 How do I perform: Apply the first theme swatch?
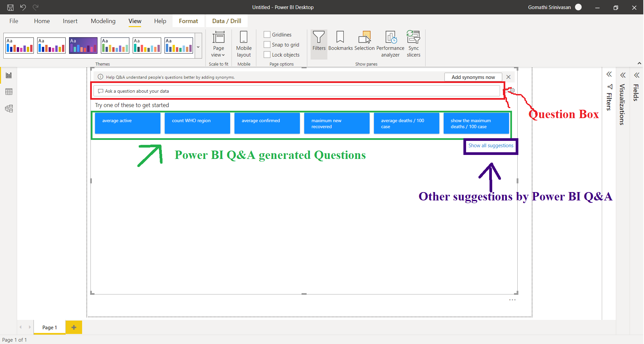click(x=20, y=46)
